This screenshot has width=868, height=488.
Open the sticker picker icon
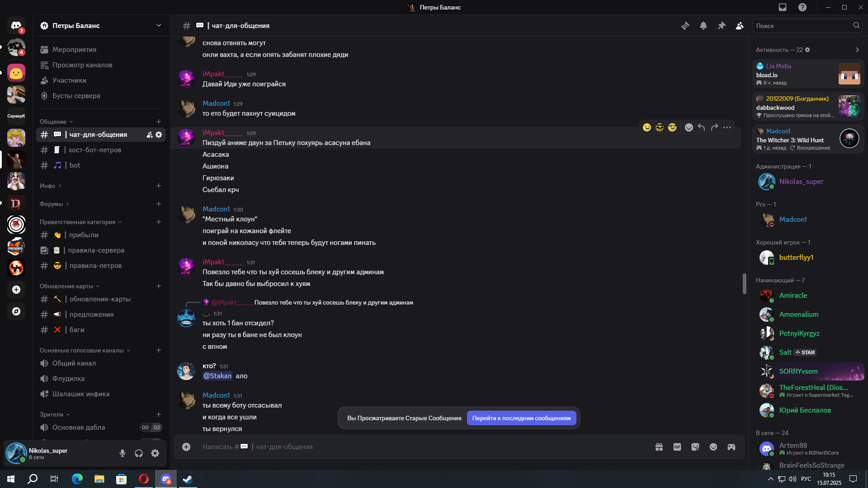tap(695, 447)
